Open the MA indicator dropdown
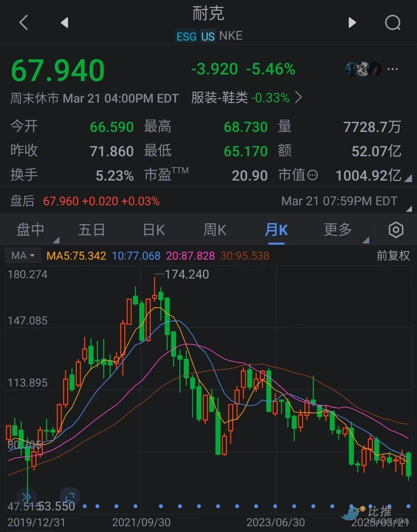Viewport: 417px width, 532px height. (23, 255)
